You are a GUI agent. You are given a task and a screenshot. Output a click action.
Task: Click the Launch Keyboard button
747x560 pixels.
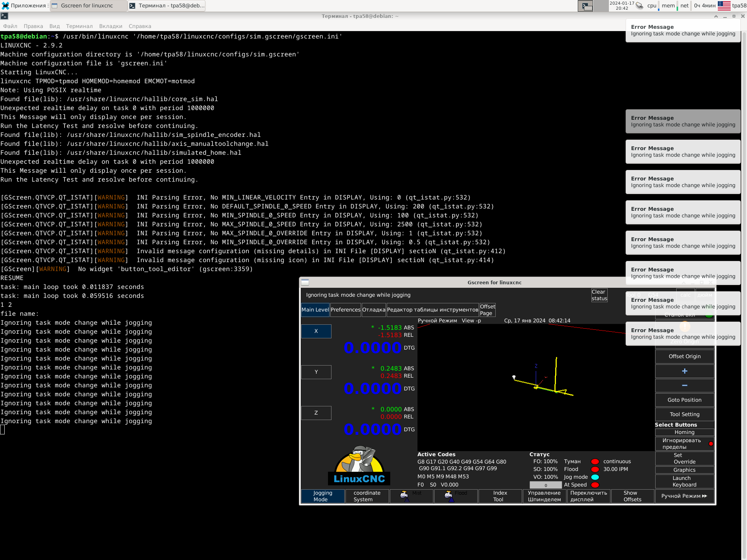[x=684, y=481]
